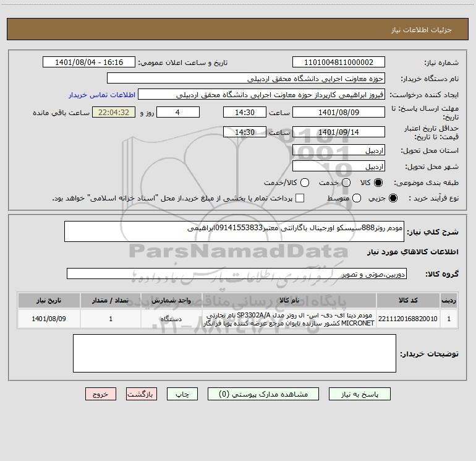Click the ردیف column header
The height and width of the screenshot is (461, 476).
pyautogui.click(x=449, y=300)
